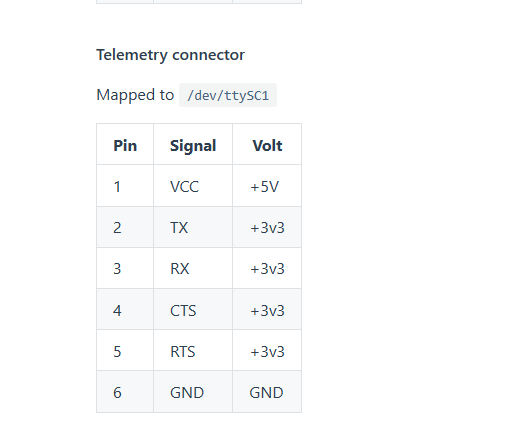
Task: Click the RX signal cell
Action: (x=193, y=269)
